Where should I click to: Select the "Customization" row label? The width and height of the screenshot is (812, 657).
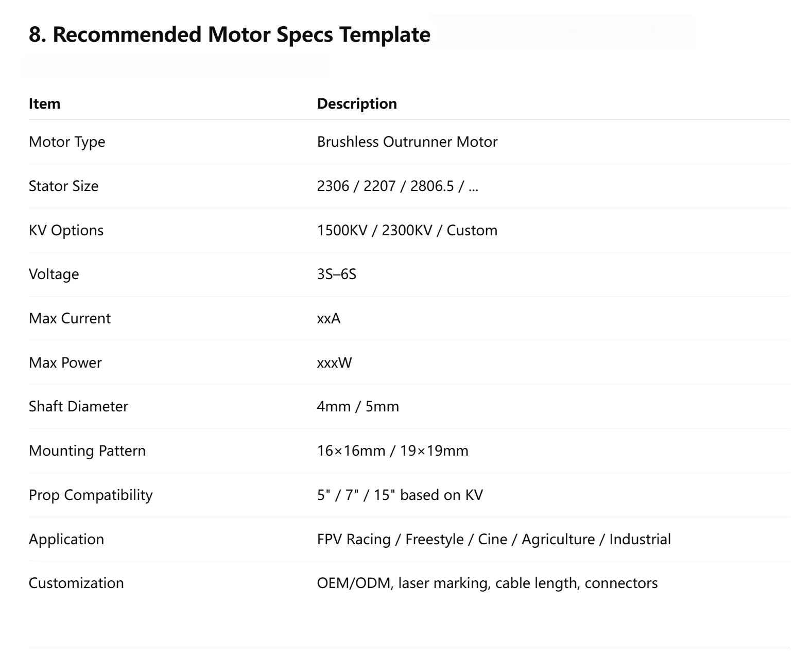(76, 583)
